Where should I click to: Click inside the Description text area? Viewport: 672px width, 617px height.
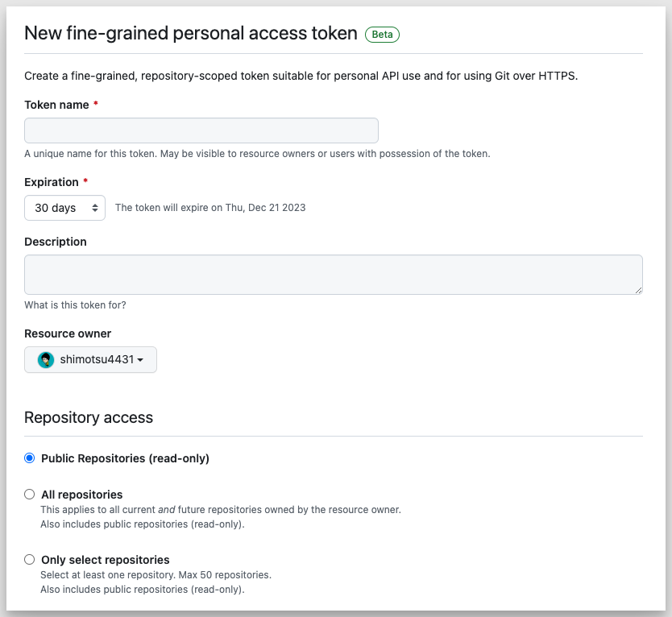333,274
